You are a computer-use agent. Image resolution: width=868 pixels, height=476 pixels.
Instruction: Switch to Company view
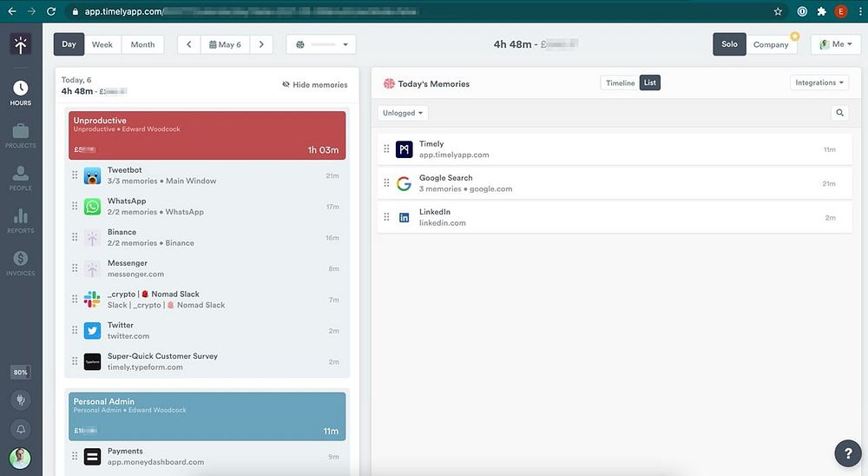click(771, 44)
